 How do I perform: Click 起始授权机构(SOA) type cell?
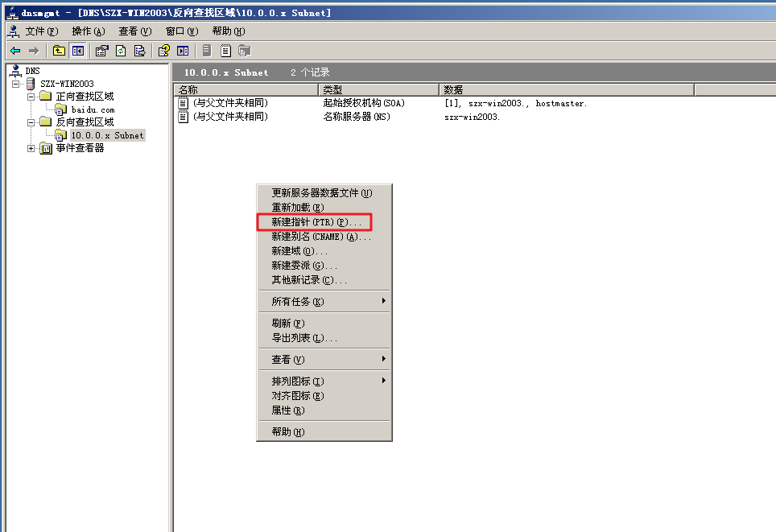click(x=364, y=103)
